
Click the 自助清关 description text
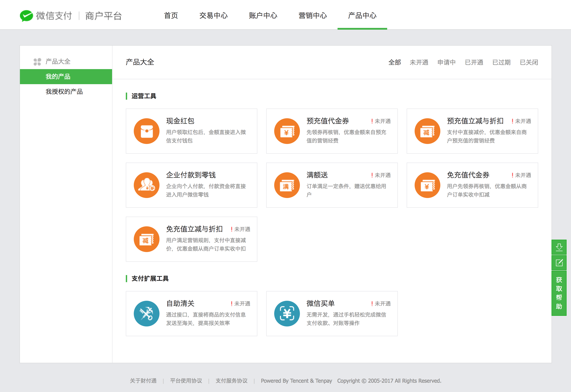[206, 319]
